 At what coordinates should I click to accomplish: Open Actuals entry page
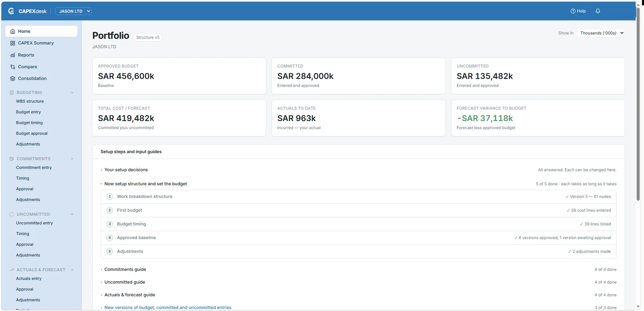click(29, 278)
